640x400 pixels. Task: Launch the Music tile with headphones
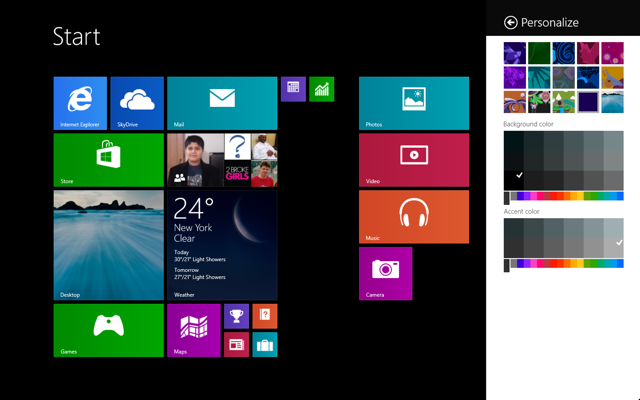point(414,217)
